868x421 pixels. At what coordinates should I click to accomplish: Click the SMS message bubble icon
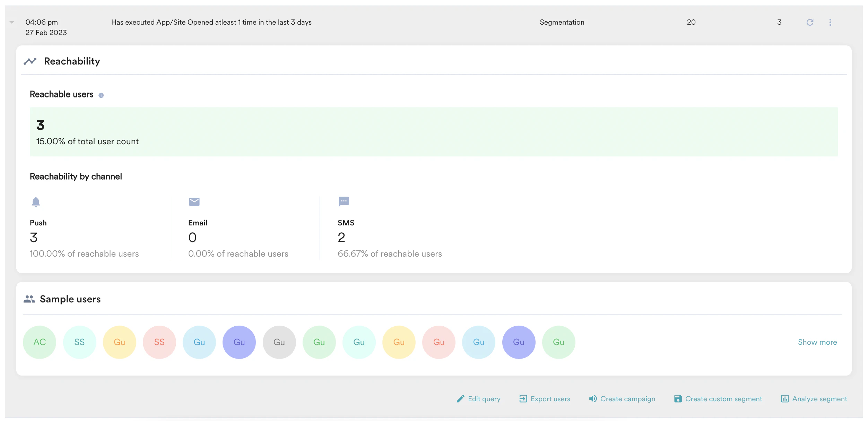(343, 201)
